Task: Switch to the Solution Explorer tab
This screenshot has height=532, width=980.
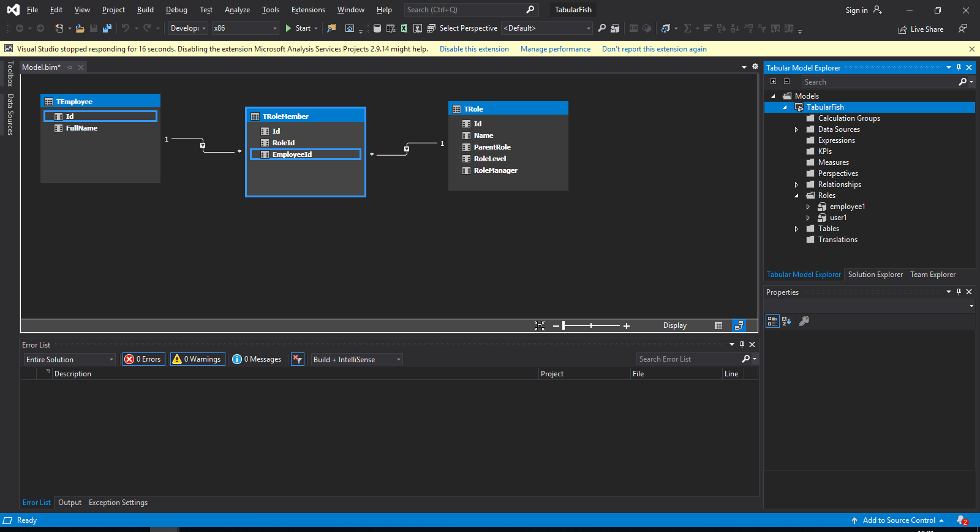Action: 875,275
